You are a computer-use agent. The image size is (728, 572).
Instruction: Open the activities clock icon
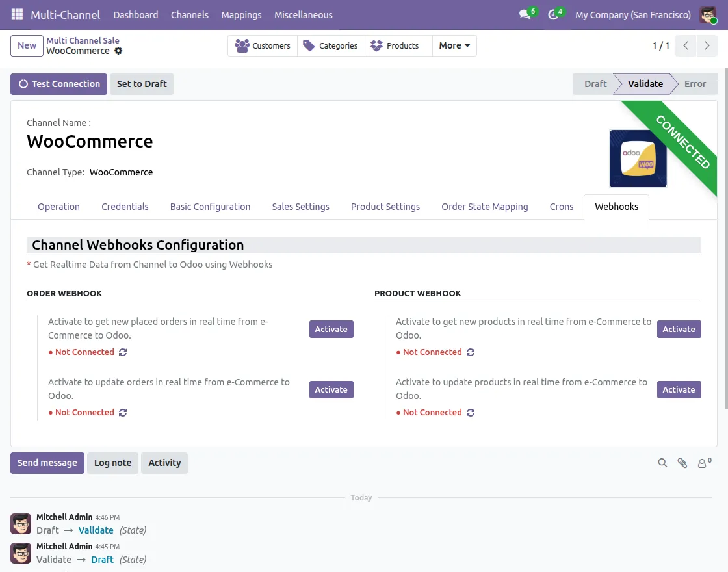(x=552, y=14)
